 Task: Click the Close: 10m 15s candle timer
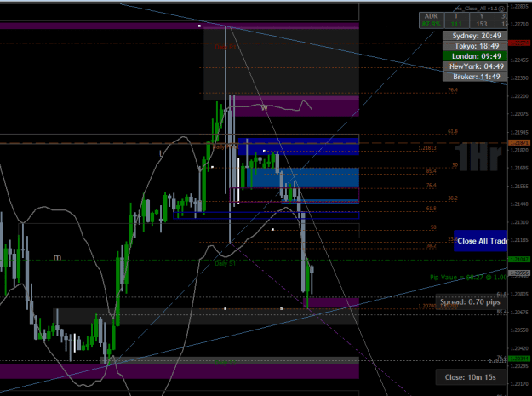click(470, 377)
